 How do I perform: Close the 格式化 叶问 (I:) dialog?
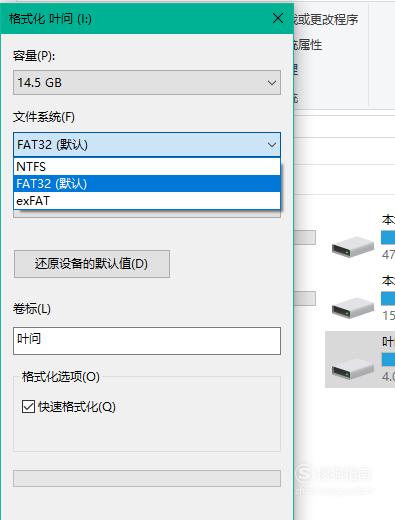pyautogui.click(x=278, y=18)
